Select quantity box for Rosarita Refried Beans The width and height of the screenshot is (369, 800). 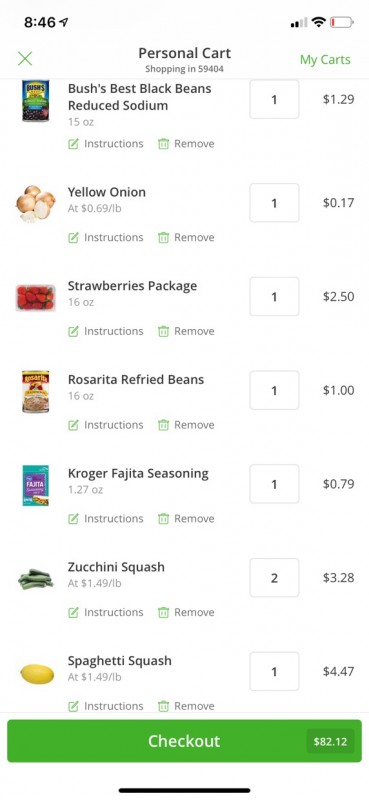pos(274,390)
